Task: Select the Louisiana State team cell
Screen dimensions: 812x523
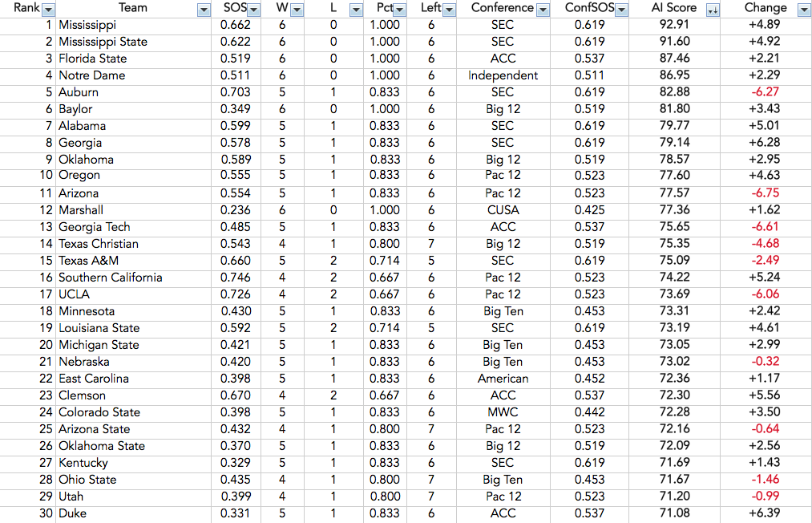Action: click(133, 328)
